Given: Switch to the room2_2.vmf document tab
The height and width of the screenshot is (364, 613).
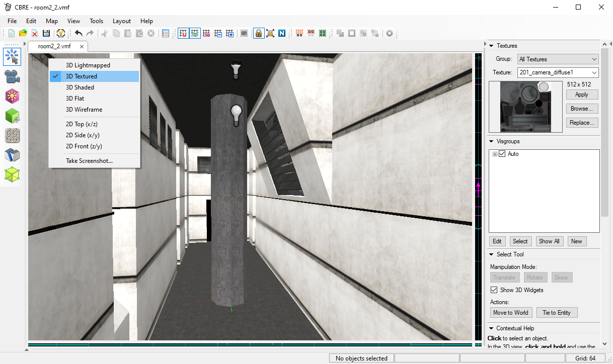Looking at the screenshot, I should 54,46.
